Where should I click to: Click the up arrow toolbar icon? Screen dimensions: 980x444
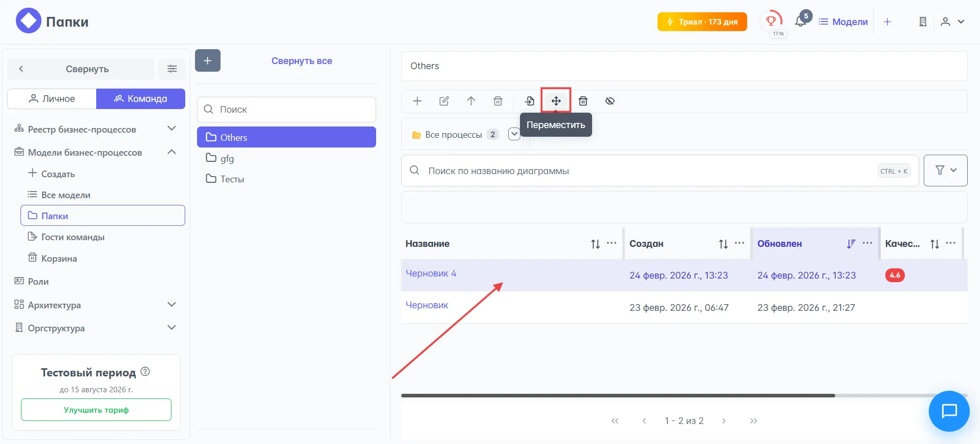(471, 101)
